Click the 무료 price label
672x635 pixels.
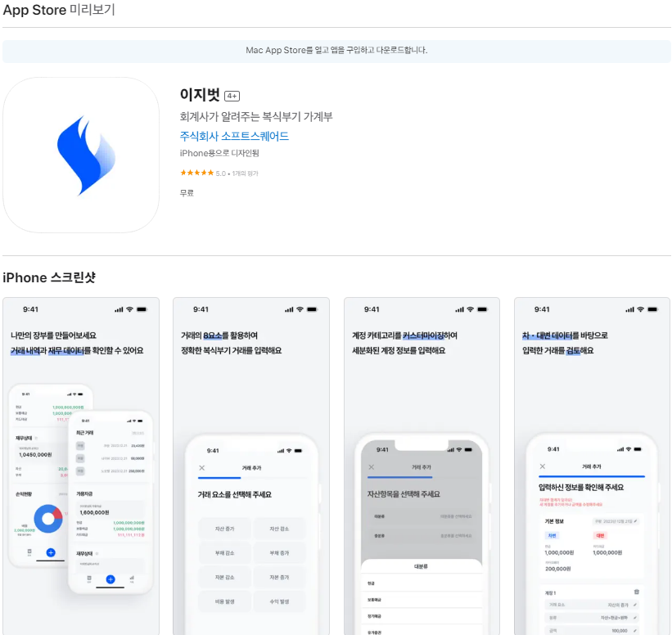(187, 193)
